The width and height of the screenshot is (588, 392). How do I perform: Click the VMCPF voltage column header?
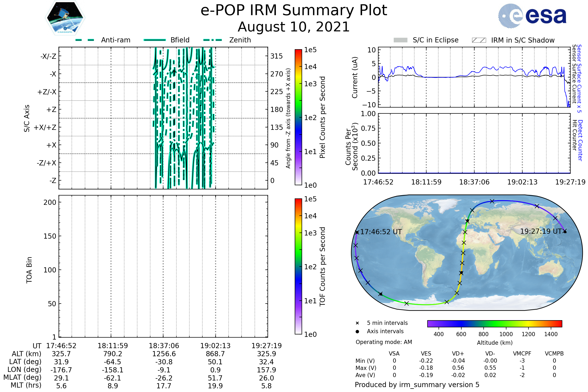tap(522, 354)
